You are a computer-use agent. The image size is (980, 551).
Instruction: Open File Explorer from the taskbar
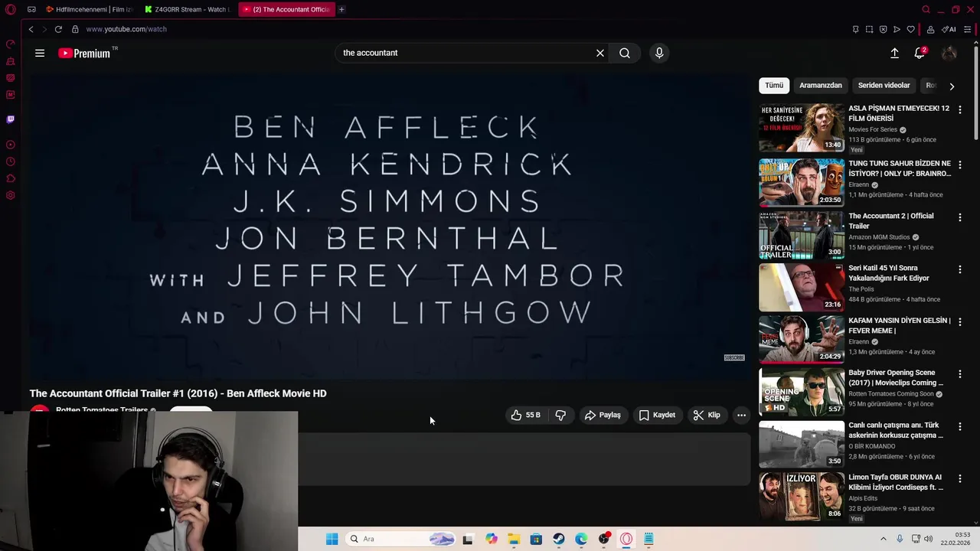(514, 539)
